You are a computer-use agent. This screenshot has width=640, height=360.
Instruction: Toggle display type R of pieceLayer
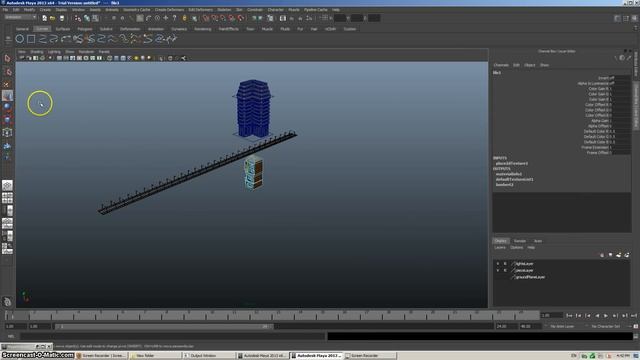(505, 270)
